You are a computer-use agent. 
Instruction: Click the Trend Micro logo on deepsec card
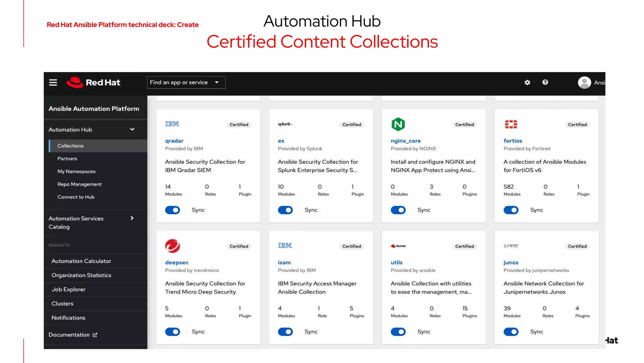point(172,246)
